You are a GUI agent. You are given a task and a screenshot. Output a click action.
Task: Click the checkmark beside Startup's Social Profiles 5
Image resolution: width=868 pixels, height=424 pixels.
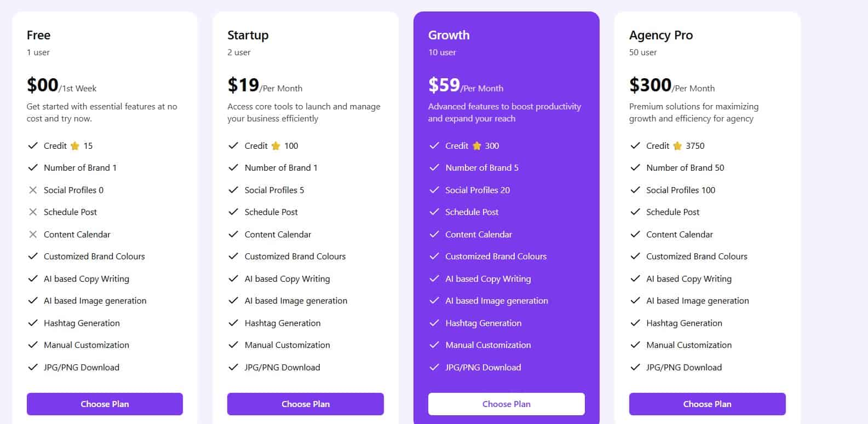pyautogui.click(x=232, y=190)
